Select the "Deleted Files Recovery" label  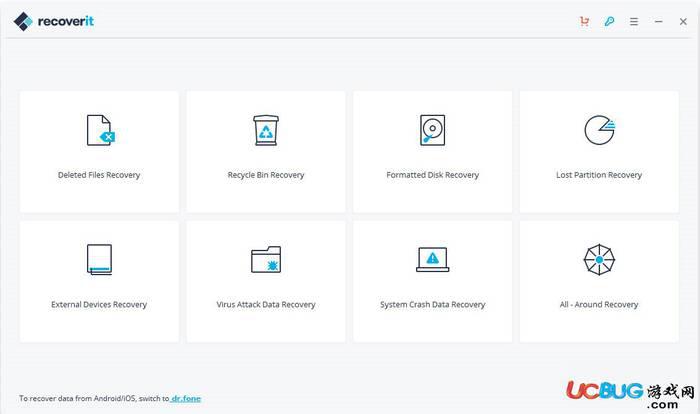coord(99,175)
